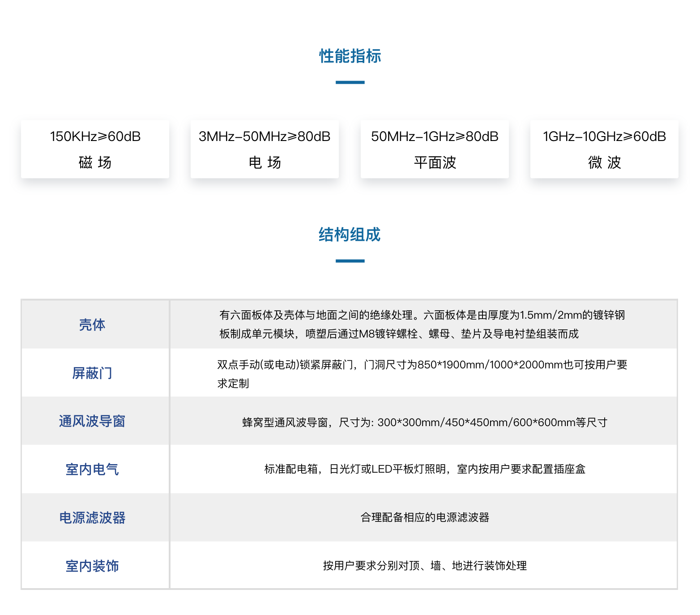
Task: Select the 通风波导窗 row label
Action: click(92, 421)
